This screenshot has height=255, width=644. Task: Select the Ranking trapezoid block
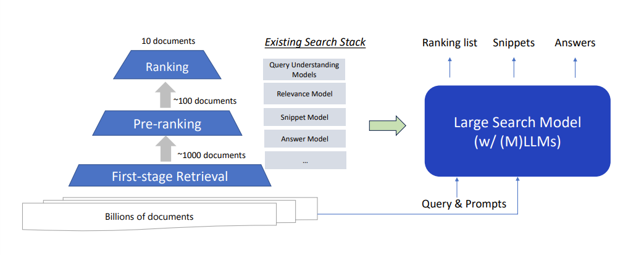[167, 66]
